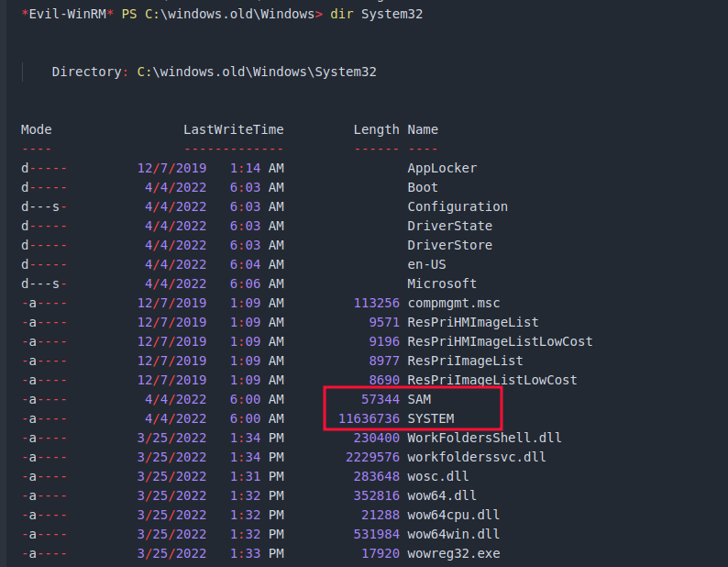Click the Mode column header
This screenshot has width=728, height=567.
coord(37,129)
